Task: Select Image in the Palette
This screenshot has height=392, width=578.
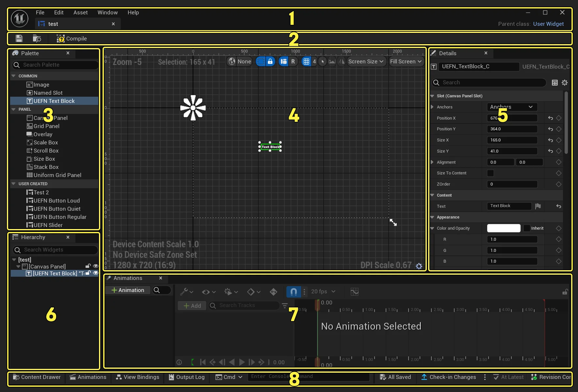Action: click(38, 85)
